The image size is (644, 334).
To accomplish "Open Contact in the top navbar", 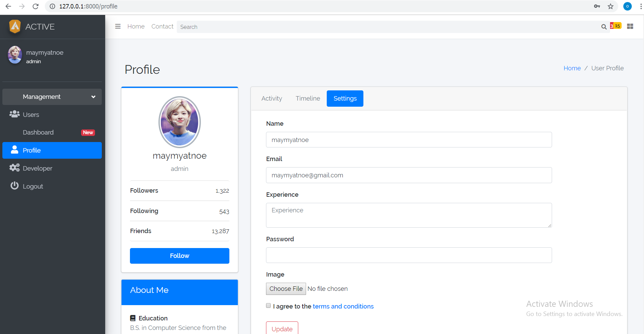I will click(162, 27).
